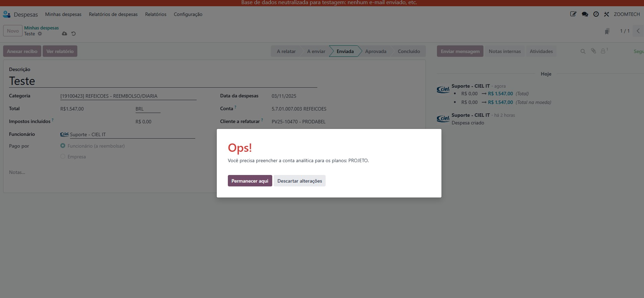Click the paperclip attachments icon in chatter
644x298 pixels.
[x=593, y=51]
